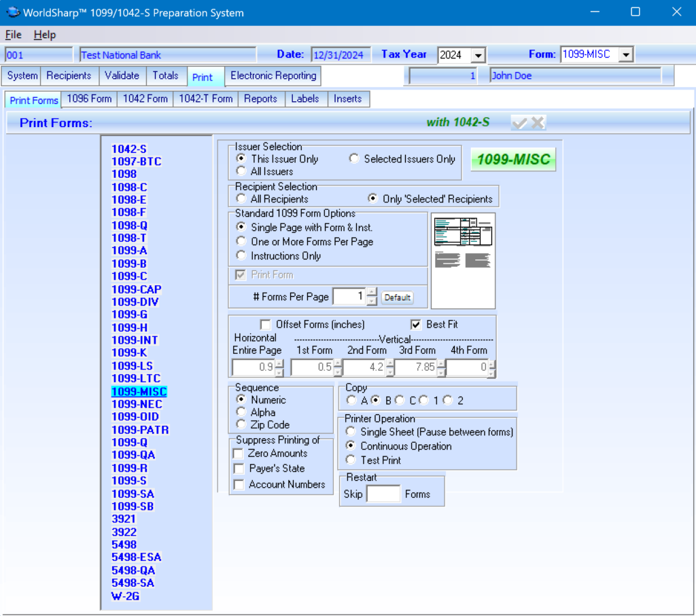Switch to the System tab

[x=22, y=76]
